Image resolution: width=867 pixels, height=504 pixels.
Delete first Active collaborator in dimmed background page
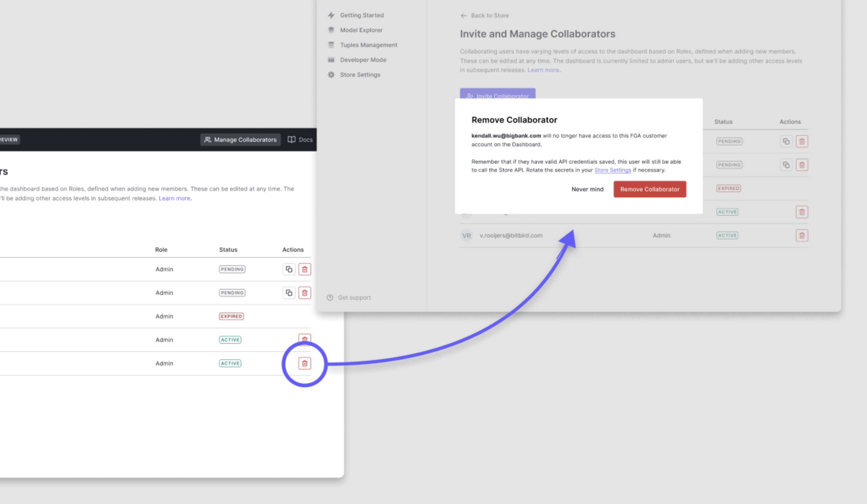802,212
